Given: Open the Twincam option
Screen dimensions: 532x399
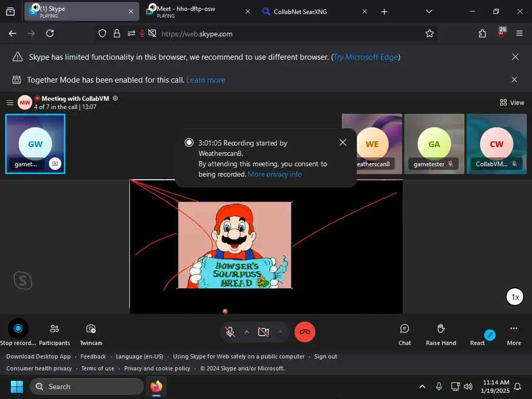Looking at the screenshot, I should (x=91, y=334).
